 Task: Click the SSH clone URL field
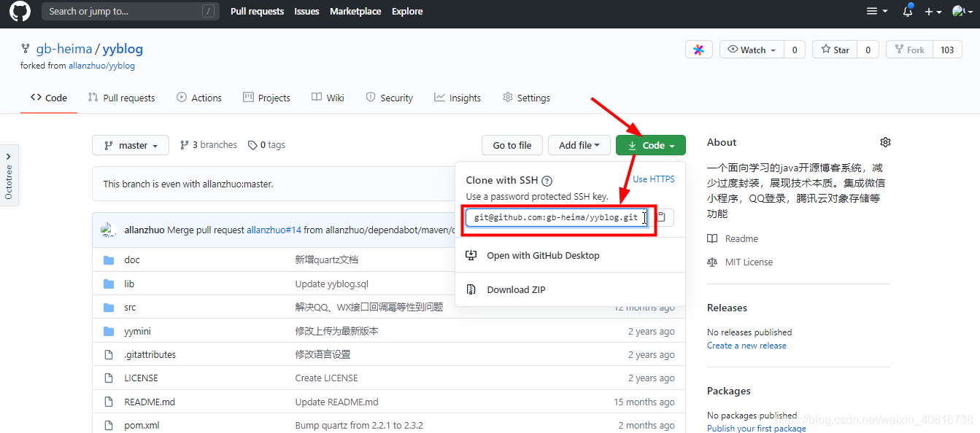tap(557, 217)
